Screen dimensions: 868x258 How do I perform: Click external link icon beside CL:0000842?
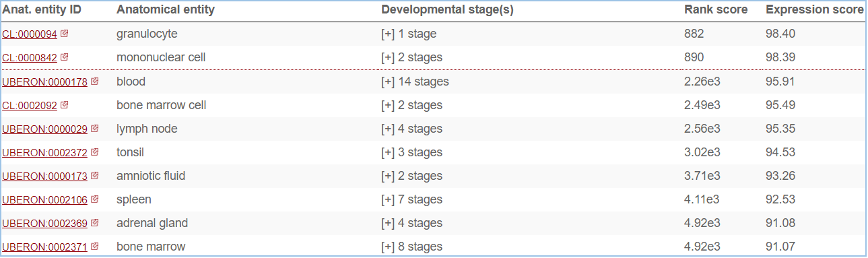[65, 57]
